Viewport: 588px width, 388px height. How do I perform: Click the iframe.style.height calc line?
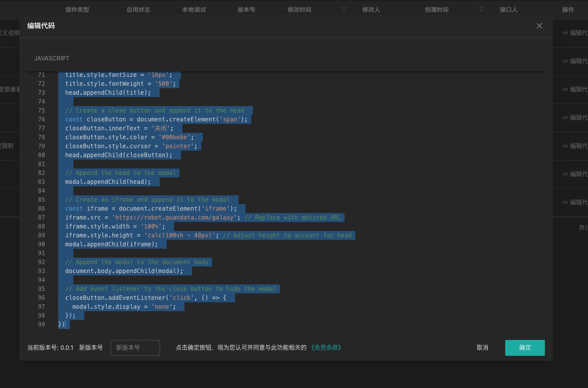(208, 235)
